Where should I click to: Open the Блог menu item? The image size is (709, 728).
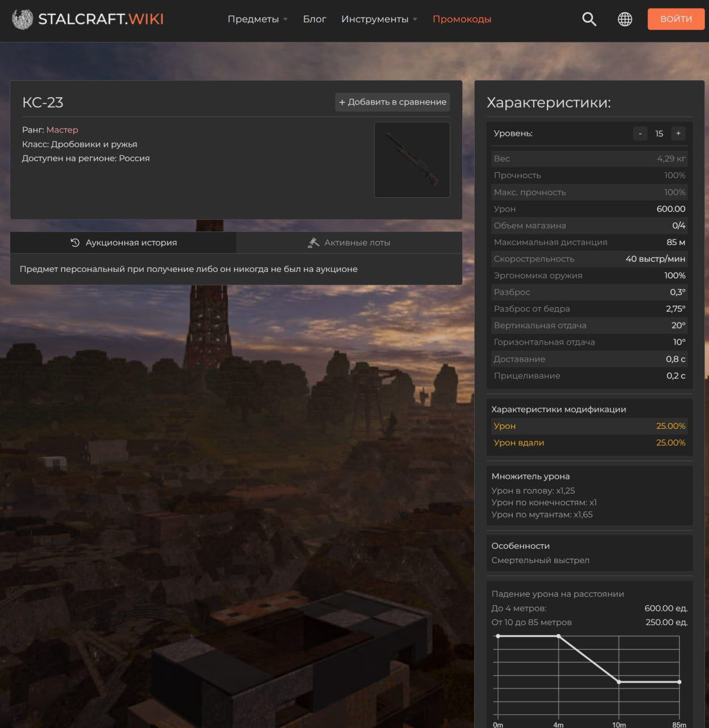[314, 19]
